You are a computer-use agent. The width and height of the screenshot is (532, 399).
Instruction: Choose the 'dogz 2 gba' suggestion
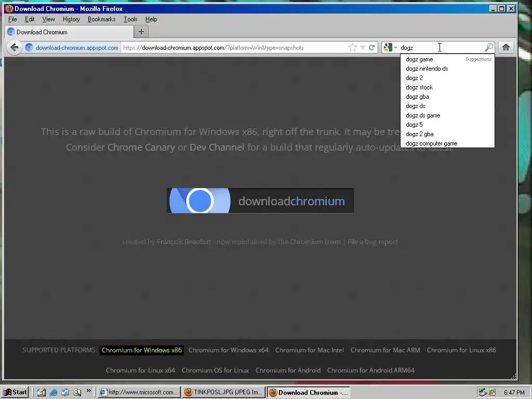(447, 134)
